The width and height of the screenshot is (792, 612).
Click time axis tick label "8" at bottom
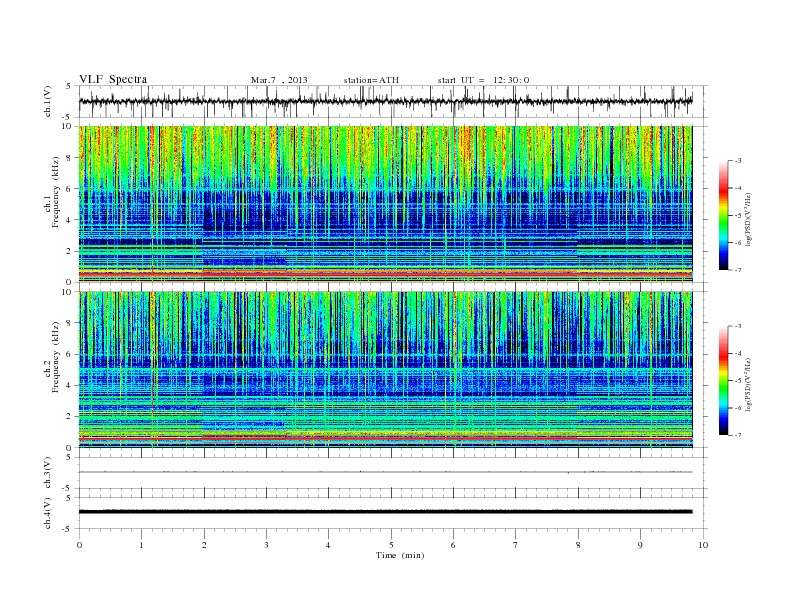(x=578, y=545)
